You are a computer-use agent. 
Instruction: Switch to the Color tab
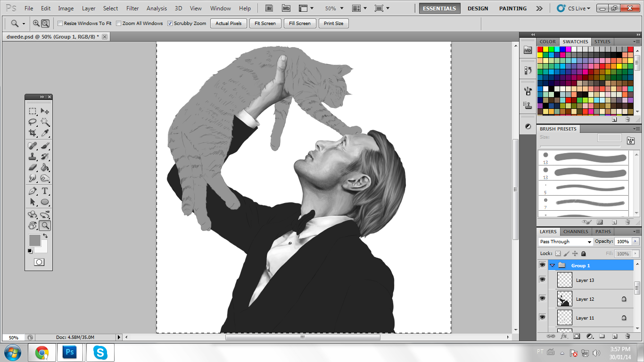(x=548, y=41)
